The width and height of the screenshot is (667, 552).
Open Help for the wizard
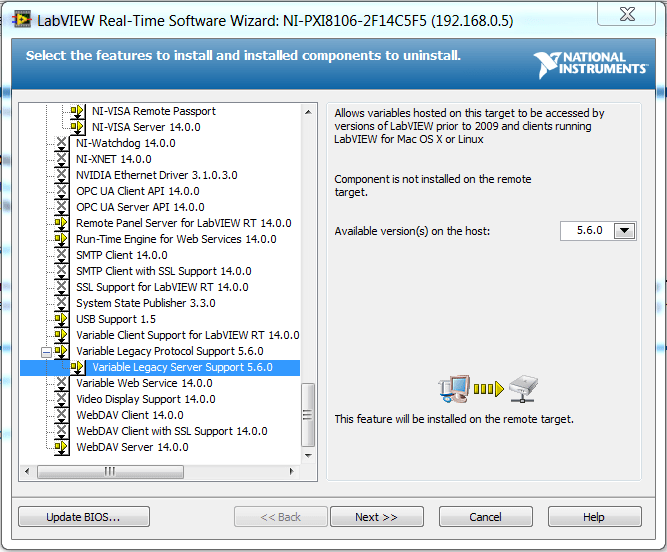(595, 517)
